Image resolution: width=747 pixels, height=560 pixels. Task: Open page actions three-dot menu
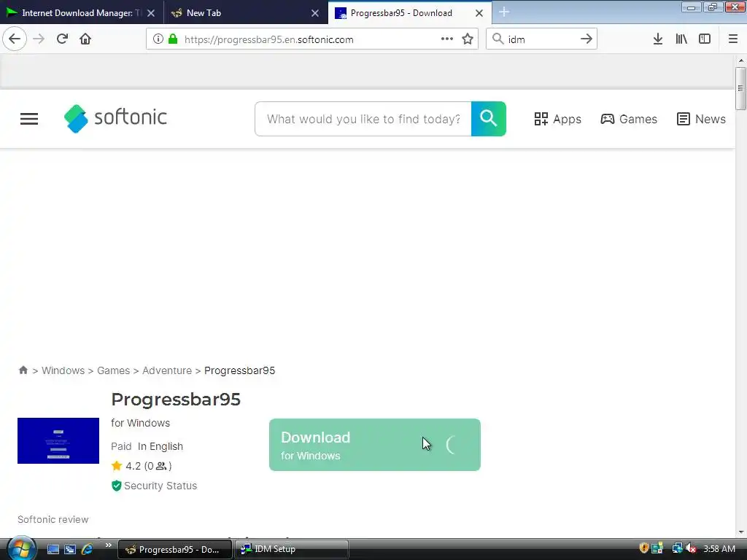[447, 39]
